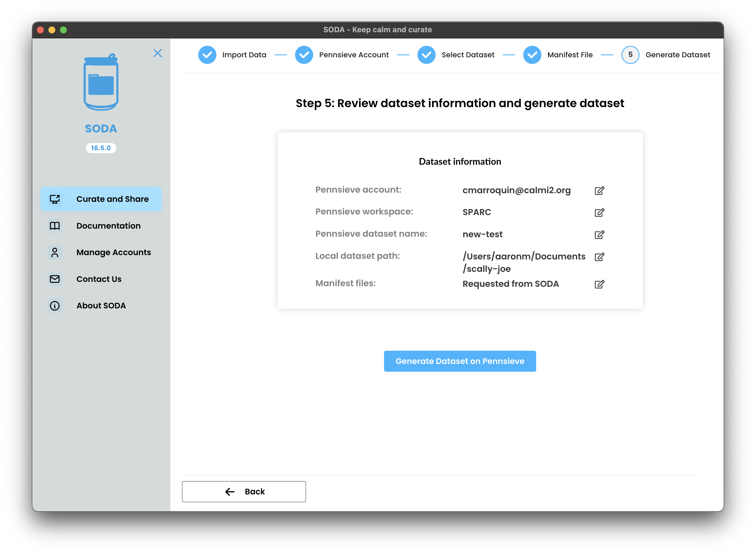Select step 5 Generate Dataset circle

[x=630, y=55]
